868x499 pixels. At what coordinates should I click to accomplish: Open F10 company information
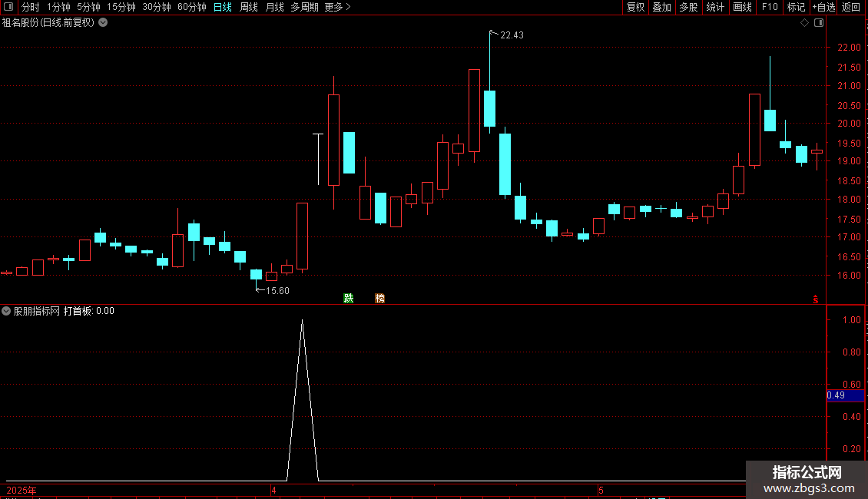770,7
